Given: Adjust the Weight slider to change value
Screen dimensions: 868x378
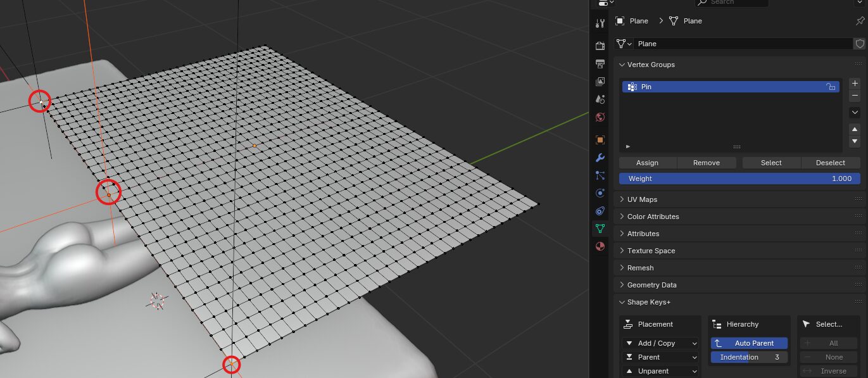Looking at the screenshot, I should pos(739,178).
